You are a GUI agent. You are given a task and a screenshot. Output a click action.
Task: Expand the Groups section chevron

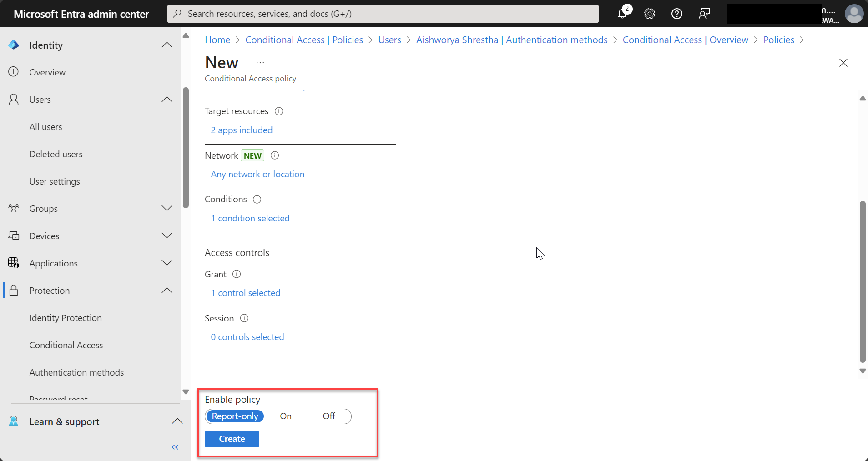(167, 208)
